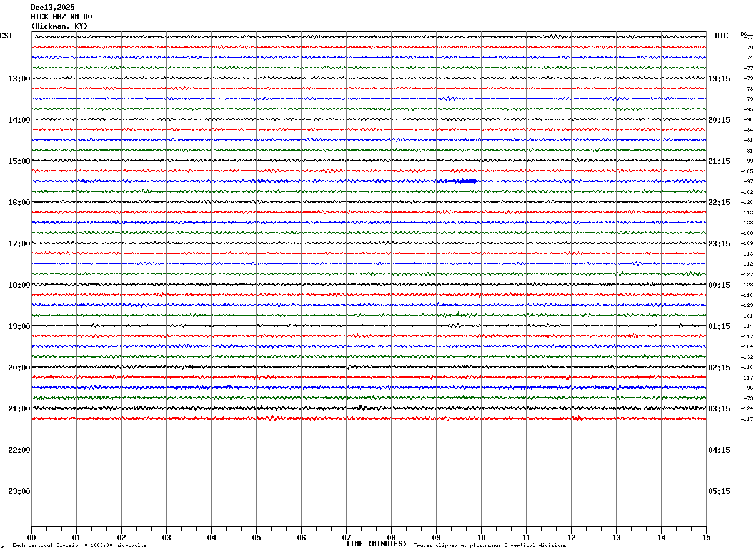Click minute tick label "15" on time axis

[706, 538]
